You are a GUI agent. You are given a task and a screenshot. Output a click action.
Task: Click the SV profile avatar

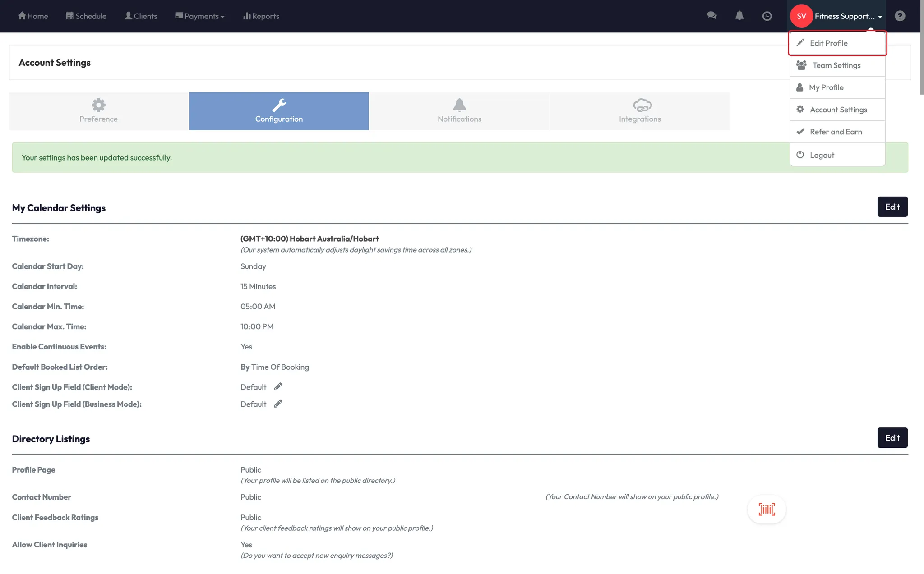coord(801,16)
